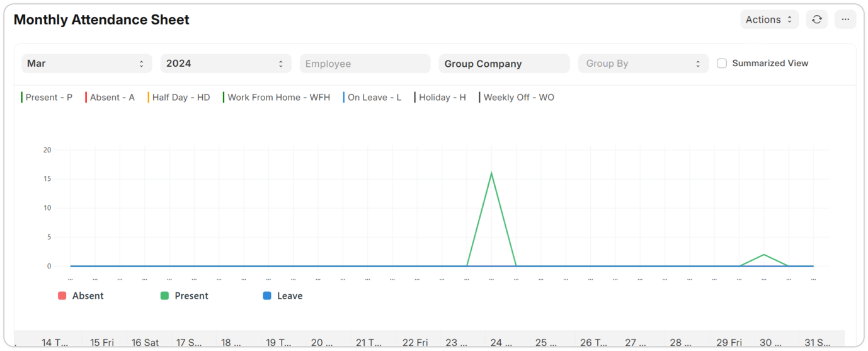Image resolution: width=868 pixels, height=351 pixels.
Task: Open the three-dots more options menu
Action: tap(845, 20)
